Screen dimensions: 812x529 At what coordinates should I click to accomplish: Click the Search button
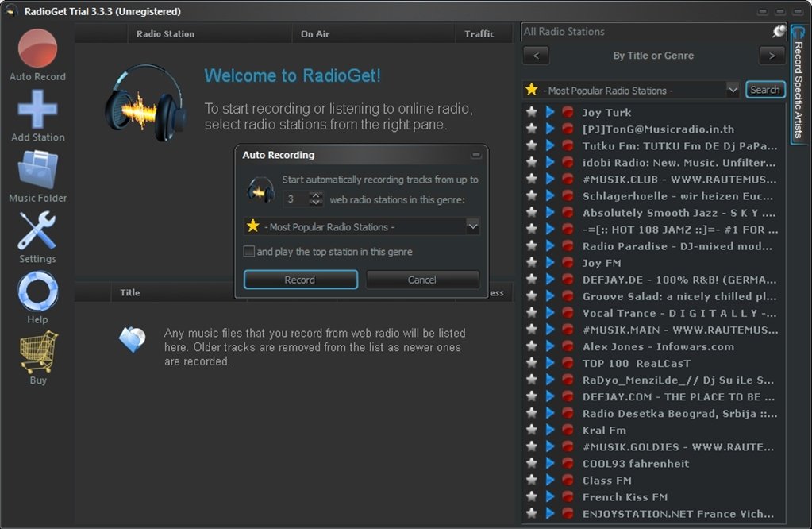pyautogui.click(x=765, y=90)
